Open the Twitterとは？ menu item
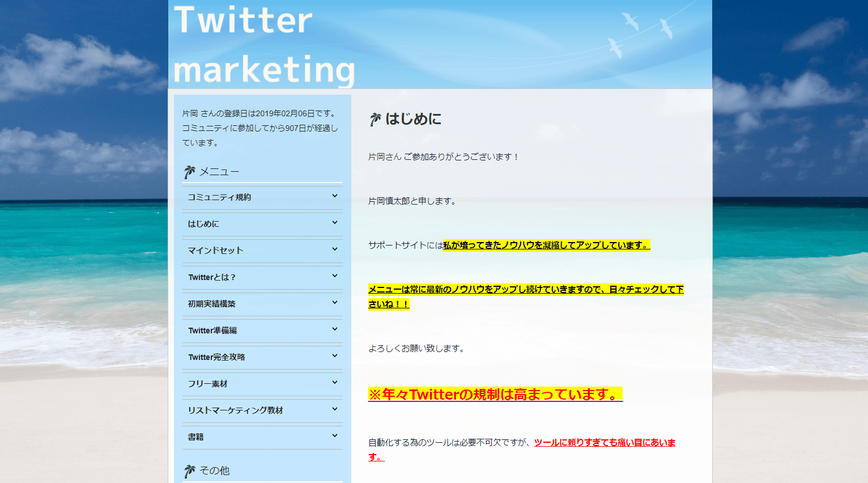Viewport: 868px width, 483px height. click(x=211, y=277)
